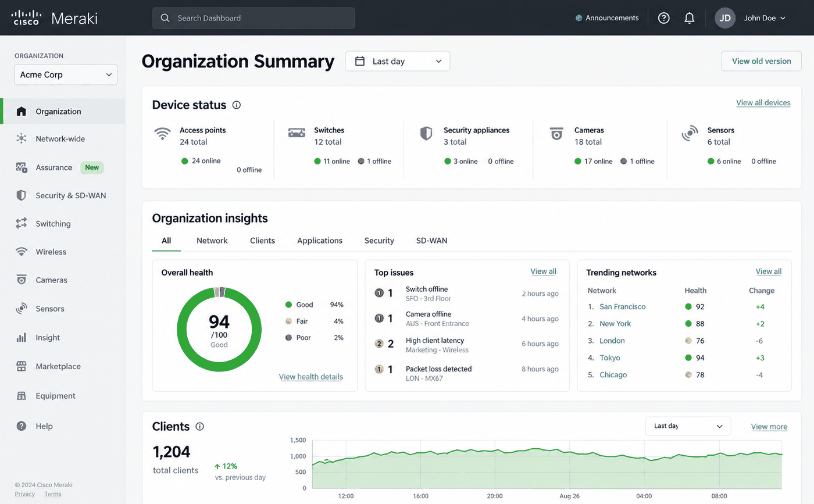Open the View all devices link
The width and height of the screenshot is (814, 504).
coord(763,103)
